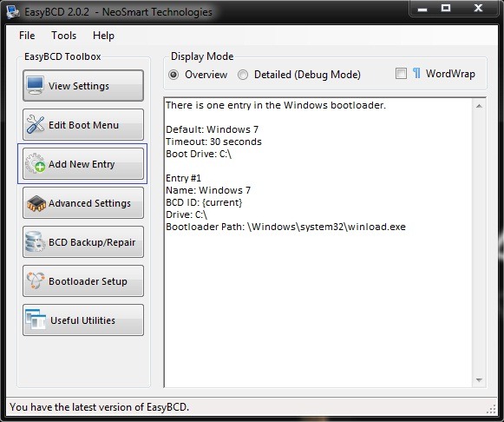Click the WordWrap paragraph mark icon

pos(416,73)
